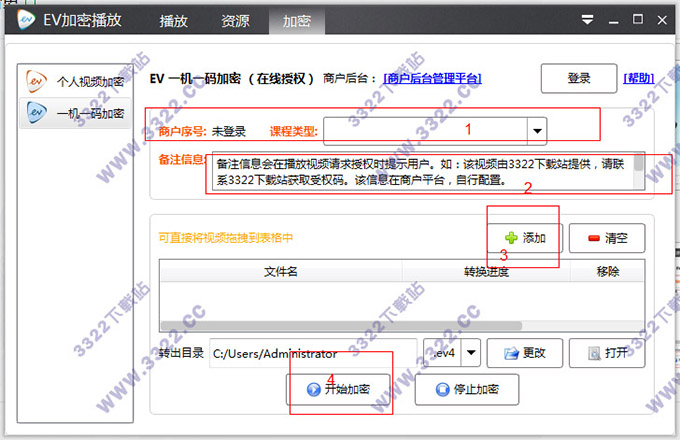Open the 帮助 link
This screenshot has height=440, width=680.
tap(639, 78)
